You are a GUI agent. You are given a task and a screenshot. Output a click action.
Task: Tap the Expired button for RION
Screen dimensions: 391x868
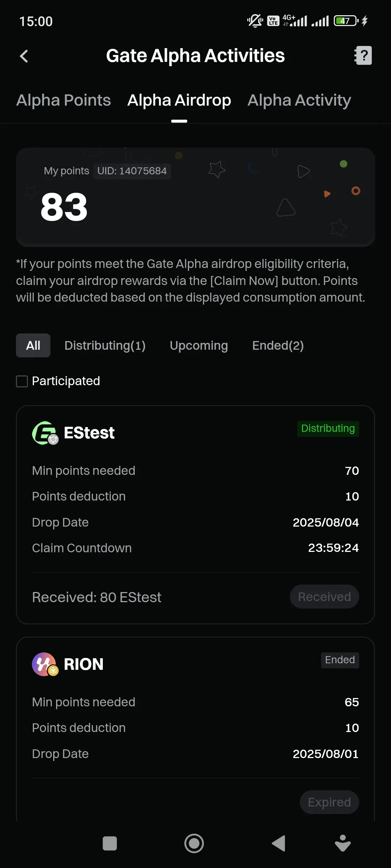(329, 802)
